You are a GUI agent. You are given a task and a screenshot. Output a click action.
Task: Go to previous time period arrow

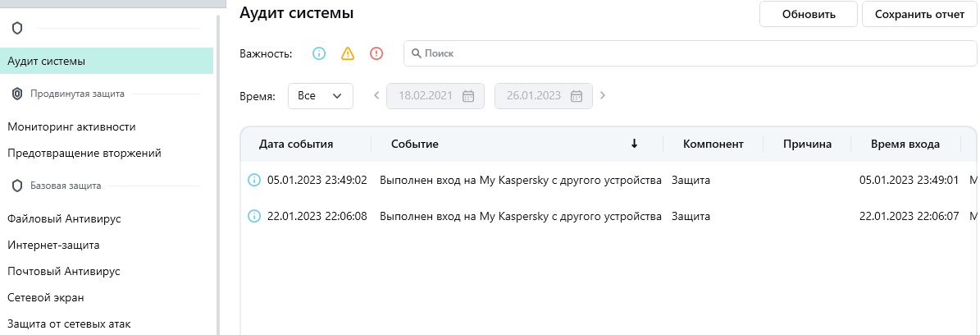pos(376,95)
